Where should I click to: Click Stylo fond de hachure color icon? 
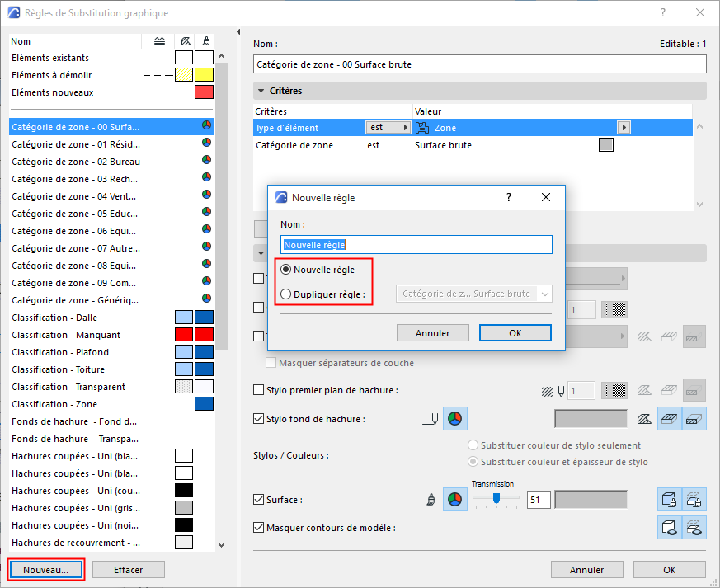coord(454,419)
